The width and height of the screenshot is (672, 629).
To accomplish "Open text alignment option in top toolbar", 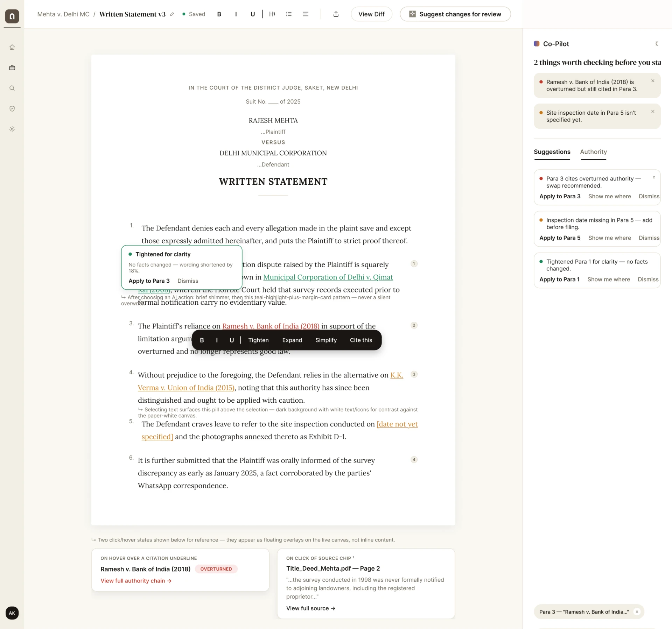I will [306, 14].
